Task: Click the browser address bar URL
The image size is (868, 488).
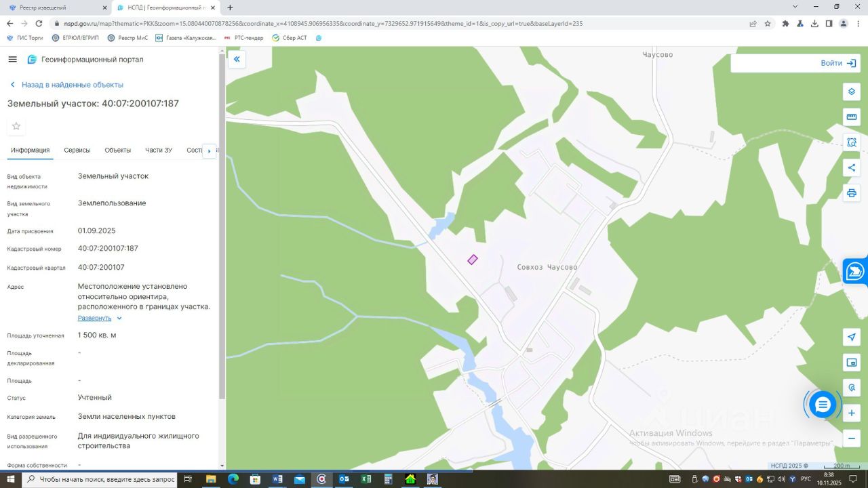Action: tap(323, 23)
